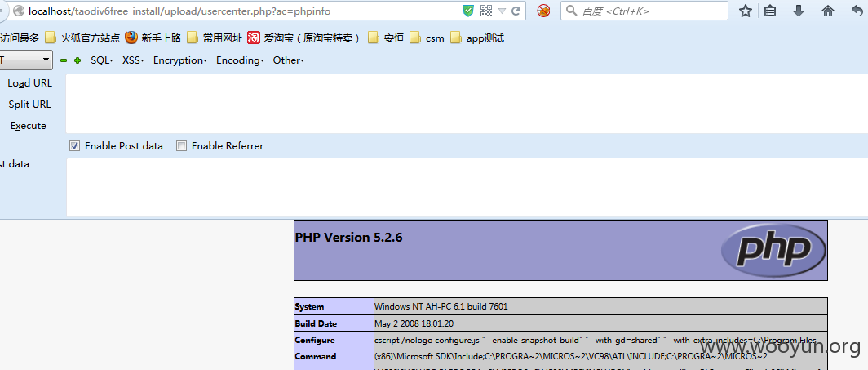Click into the address bar URL
This screenshot has width=868, height=370.
pyautogui.click(x=180, y=11)
